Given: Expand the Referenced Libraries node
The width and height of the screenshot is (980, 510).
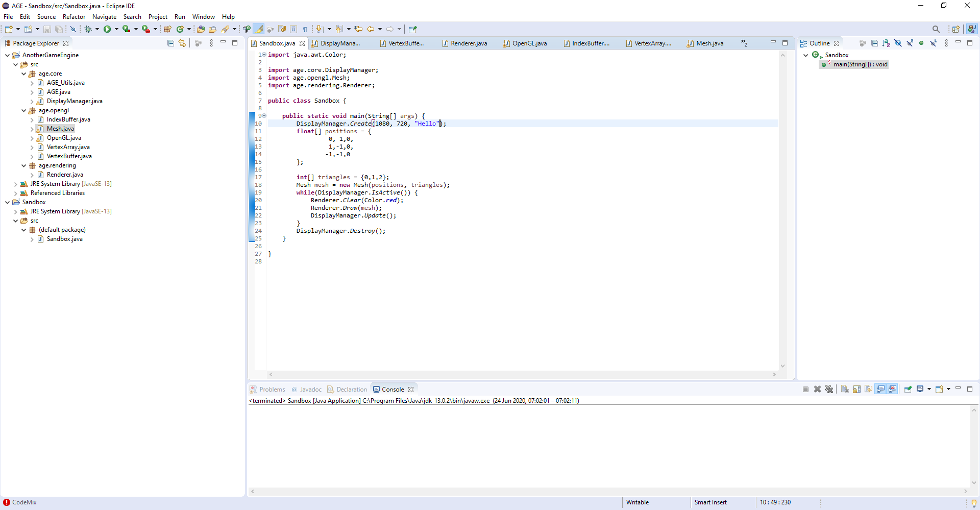Looking at the screenshot, I should (x=15, y=193).
